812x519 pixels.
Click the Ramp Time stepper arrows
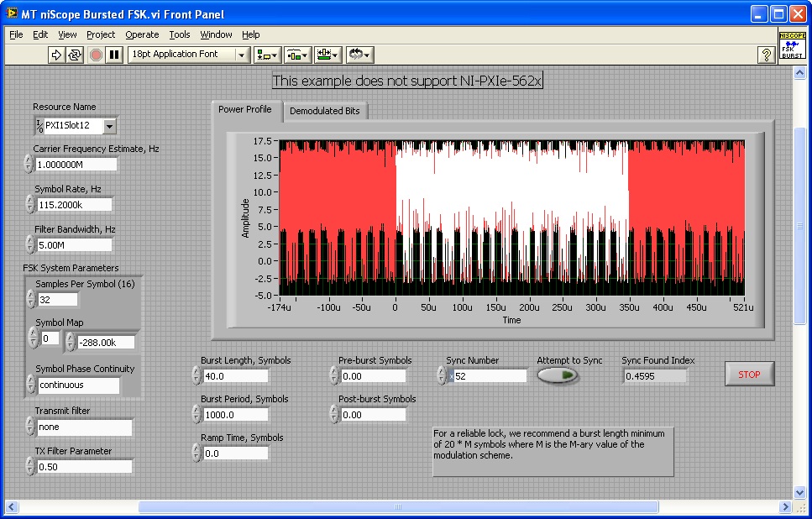[x=196, y=453]
